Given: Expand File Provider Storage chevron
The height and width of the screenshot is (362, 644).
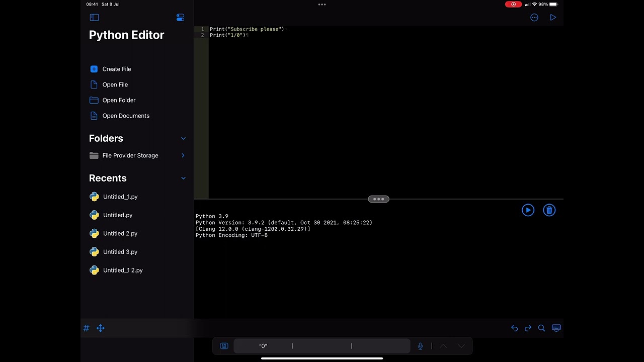Looking at the screenshot, I should tap(183, 155).
